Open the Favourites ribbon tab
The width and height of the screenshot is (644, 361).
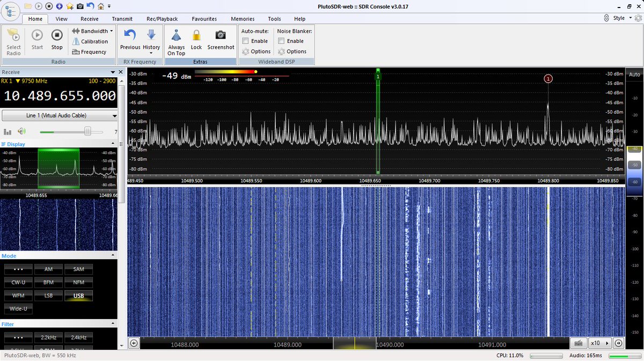pyautogui.click(x=204, y=19)
